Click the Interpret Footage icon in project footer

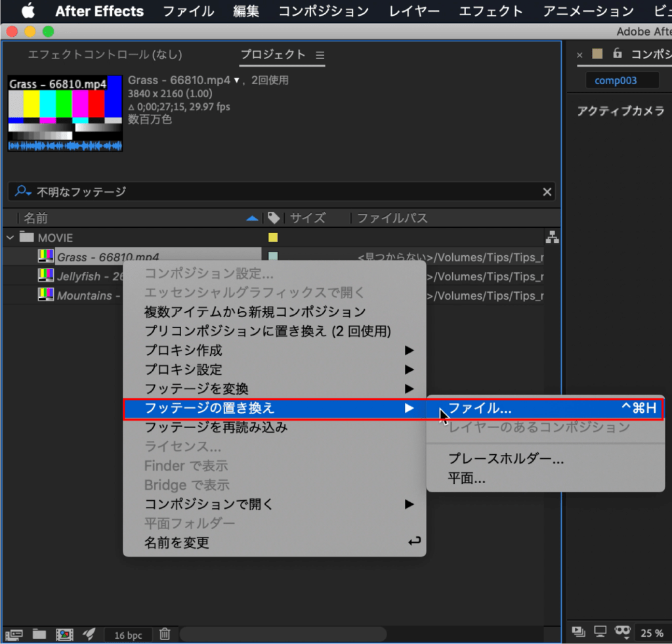pyautogui.click(x=14, y=633)
